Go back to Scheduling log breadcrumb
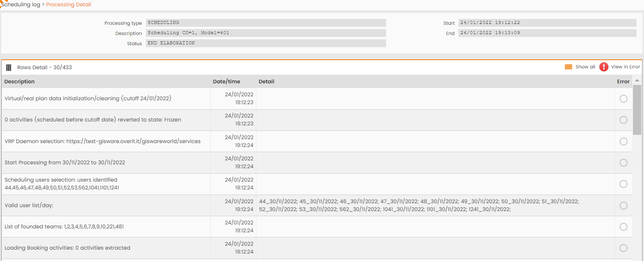Image resolution: width=644 pixels, height=261 pixels. point(20,4)
